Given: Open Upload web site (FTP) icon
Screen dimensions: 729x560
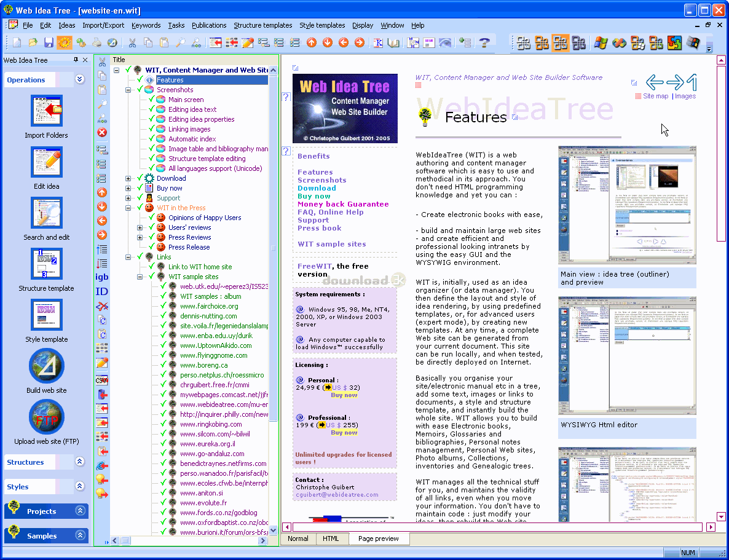Looking at the screenshot, I should coord(46,417).
